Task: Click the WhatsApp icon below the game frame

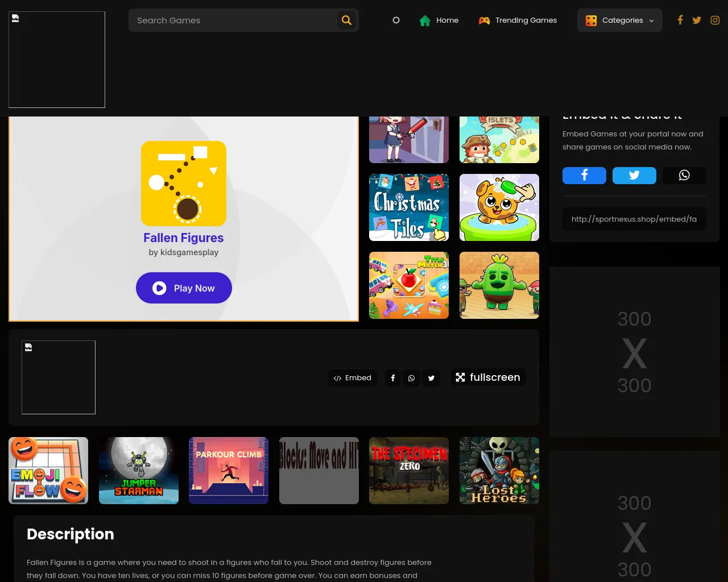Action: (x=412, y=378)
